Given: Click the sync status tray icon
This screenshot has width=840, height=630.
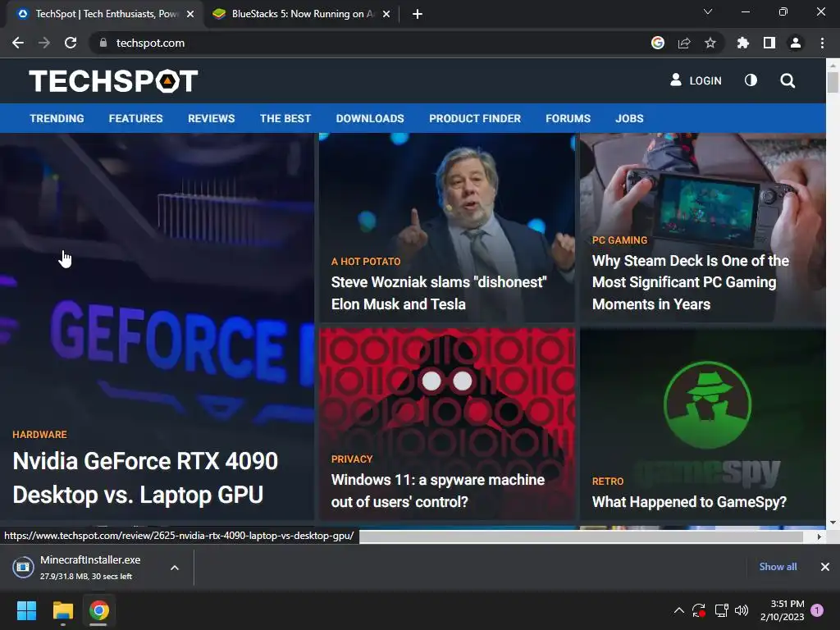Looking at the screenshot, I should pyautogui.click(x=699, y=610).
